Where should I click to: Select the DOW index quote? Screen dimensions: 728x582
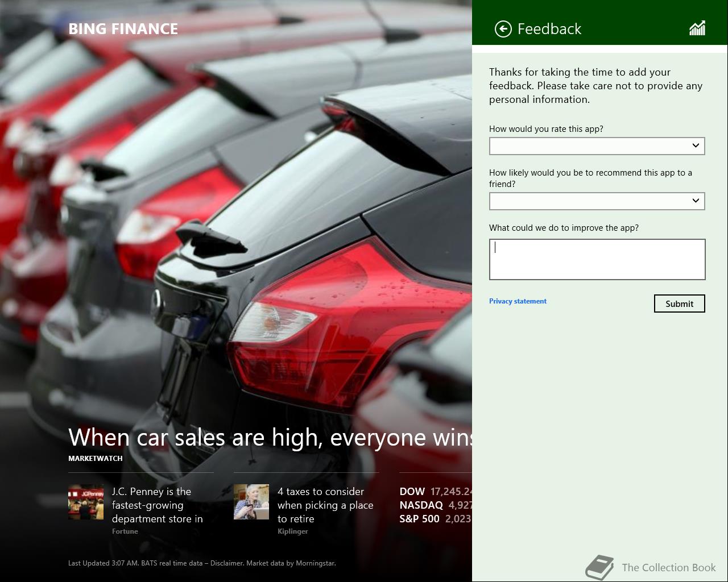click(x=436, y=492)
